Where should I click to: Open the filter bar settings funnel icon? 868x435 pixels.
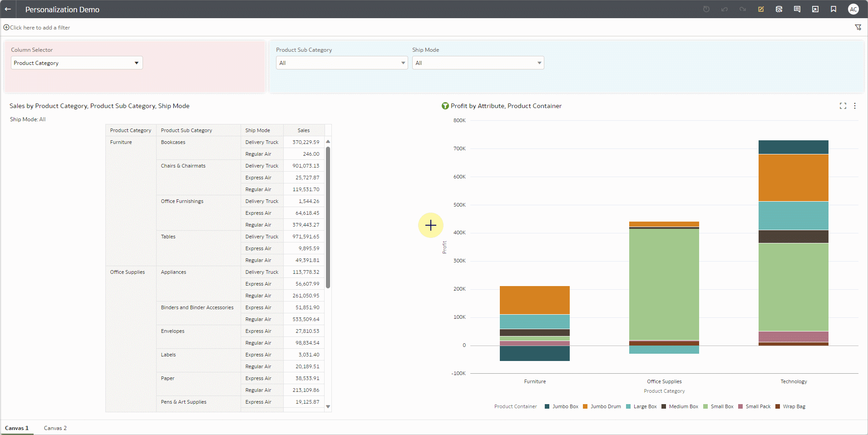click(x=858, y=28)
